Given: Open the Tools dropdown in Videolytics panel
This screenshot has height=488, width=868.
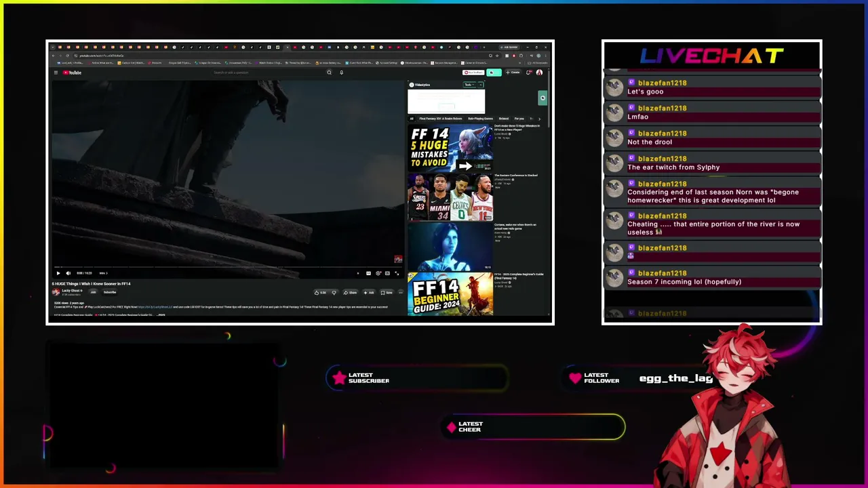Looking at the screenshot, I should click(469, 85).
